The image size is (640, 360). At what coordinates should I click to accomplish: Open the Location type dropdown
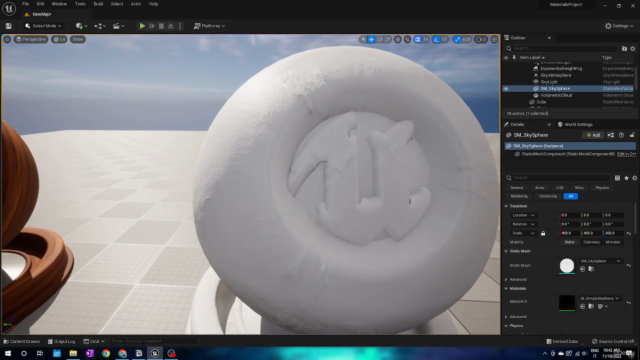[x=523, y=215]
